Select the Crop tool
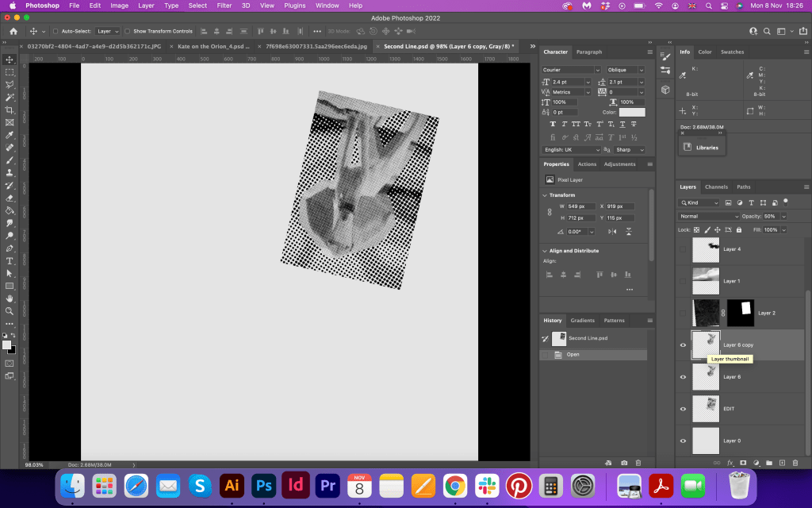 [x=10, y=110]
